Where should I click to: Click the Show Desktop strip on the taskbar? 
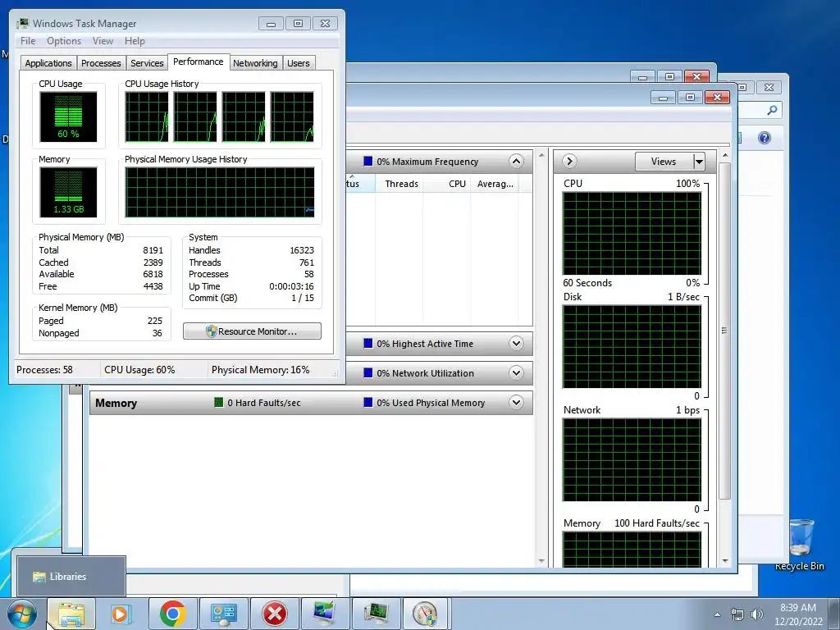click(x=834, y=614)
